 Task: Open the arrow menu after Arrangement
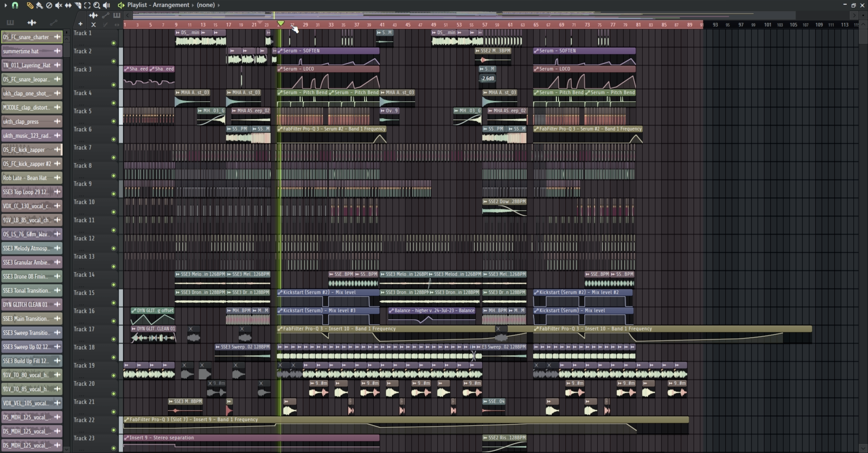pyautogui.click(x=193, y=5)
